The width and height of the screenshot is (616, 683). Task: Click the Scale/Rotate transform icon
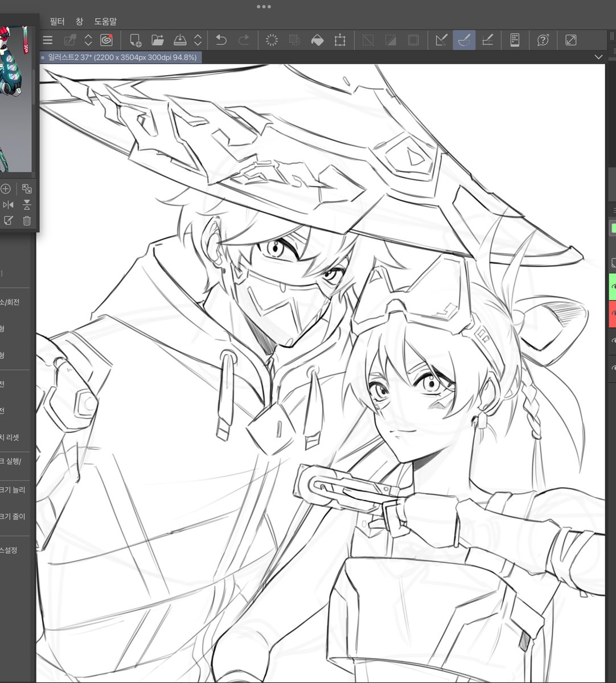(x=340, y=40)
